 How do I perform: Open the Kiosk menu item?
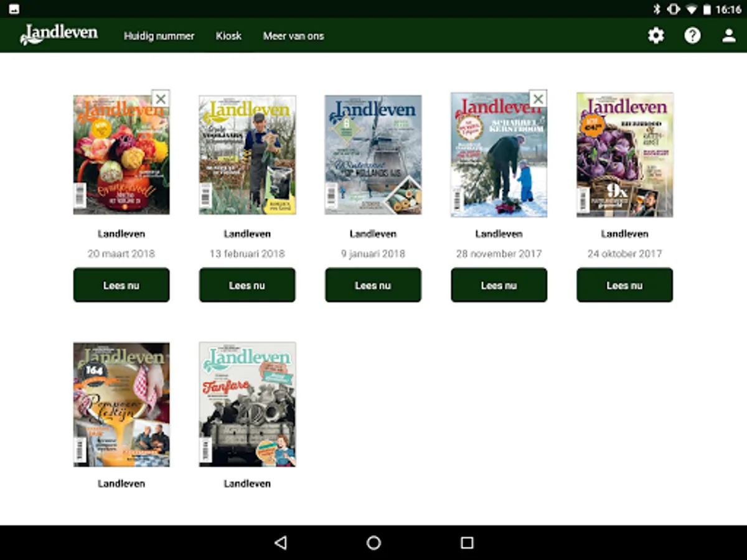click(x=228, y=36)
